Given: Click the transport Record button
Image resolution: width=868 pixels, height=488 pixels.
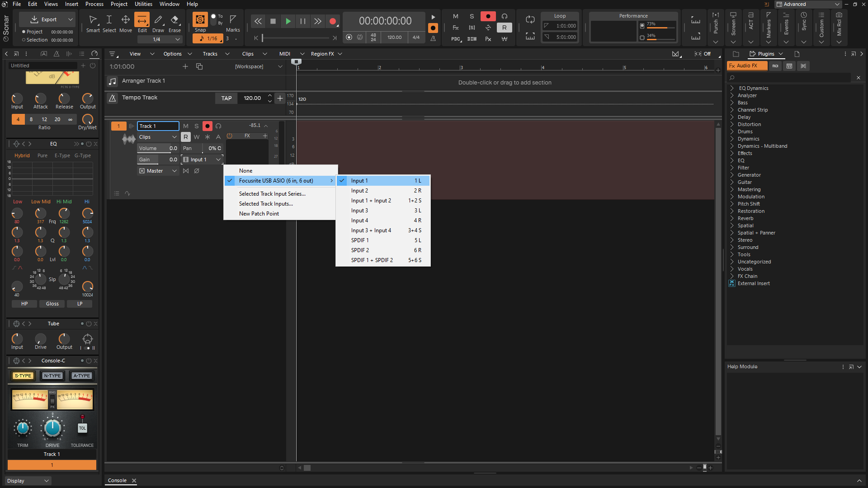Looking at the screenshot, I should (333, 21).
